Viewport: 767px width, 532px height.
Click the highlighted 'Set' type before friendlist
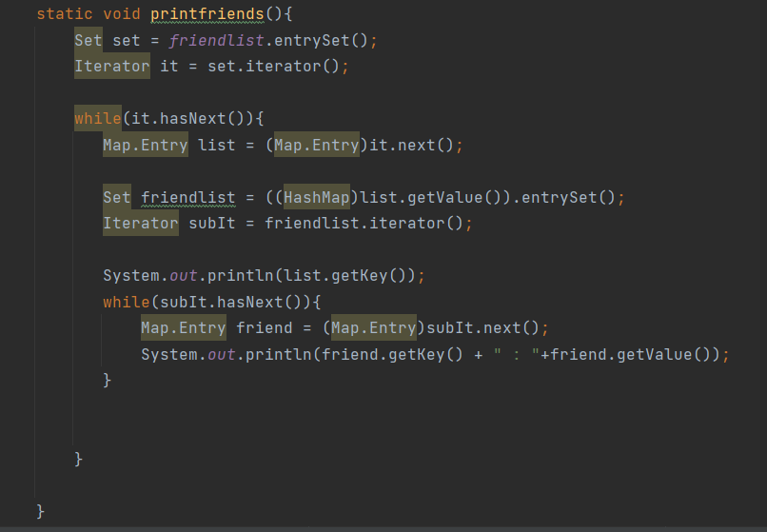point(117,197)
